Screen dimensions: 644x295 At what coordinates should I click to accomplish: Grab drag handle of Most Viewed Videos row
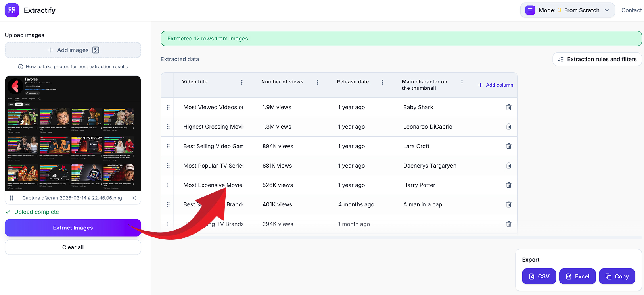pyautogui.click(x=168, y=107)
